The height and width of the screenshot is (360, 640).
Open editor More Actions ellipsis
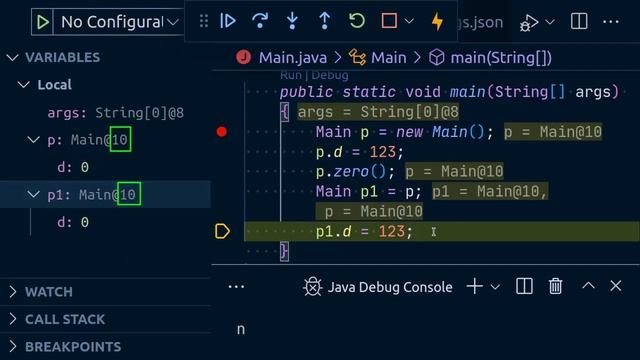click(x=611, y=22)
